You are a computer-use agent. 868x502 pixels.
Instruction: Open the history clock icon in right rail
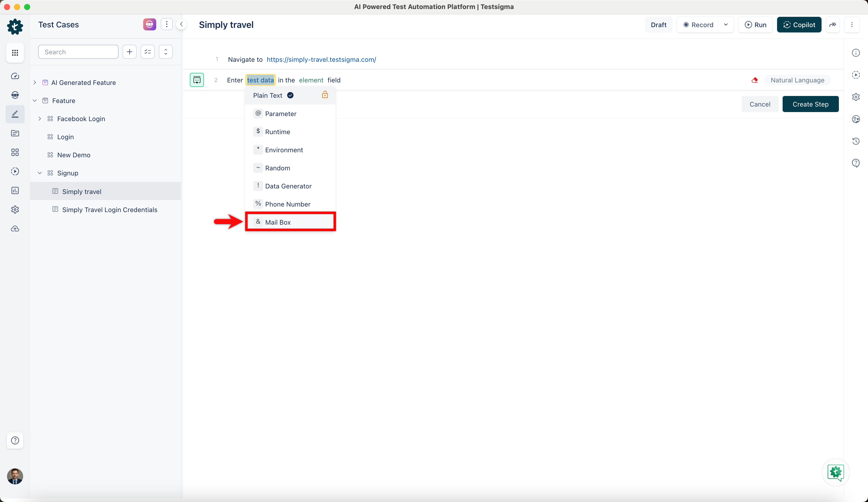coord(856,141)
